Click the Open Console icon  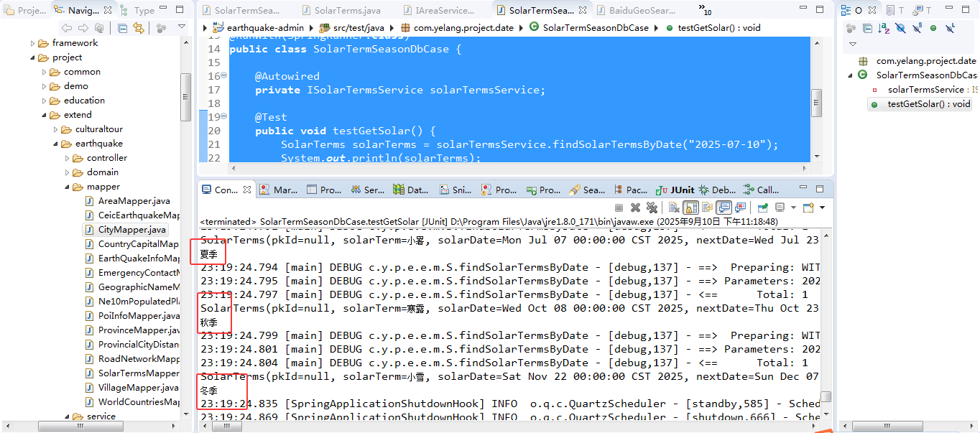coord(808,208)
